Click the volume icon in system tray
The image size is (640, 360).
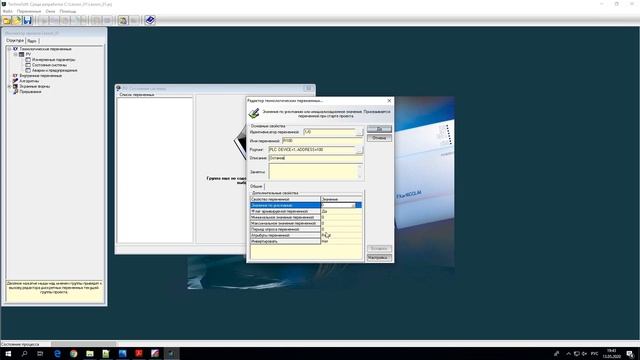click(584, 353)
